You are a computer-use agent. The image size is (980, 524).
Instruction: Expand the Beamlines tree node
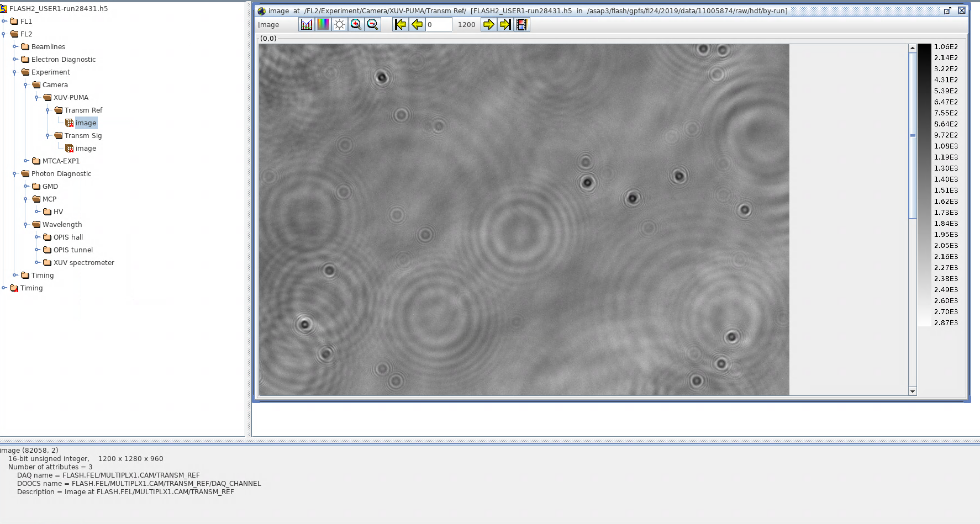pos(15,47)
